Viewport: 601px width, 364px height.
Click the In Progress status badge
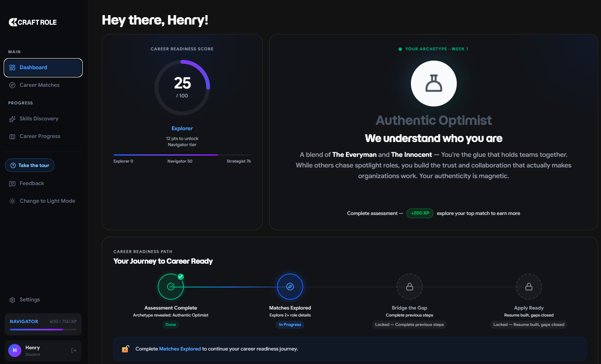pos(290,325)
